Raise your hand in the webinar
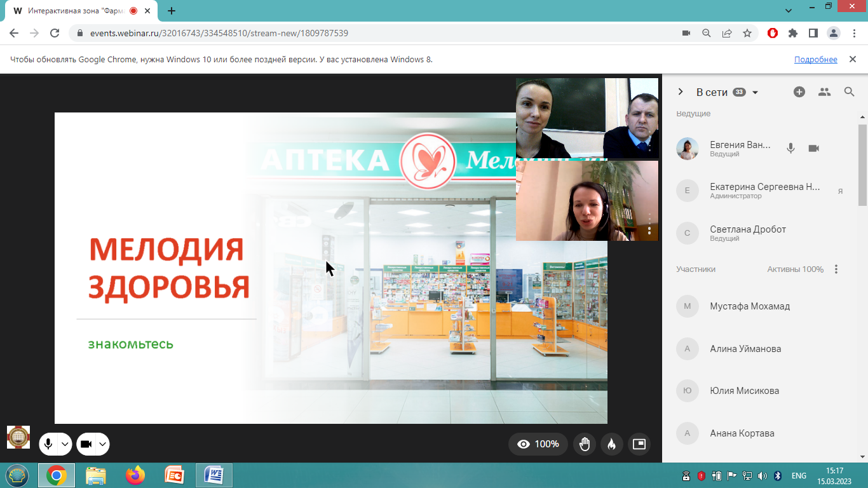This screenshot has width=868, height=488. tap(585, 444)
